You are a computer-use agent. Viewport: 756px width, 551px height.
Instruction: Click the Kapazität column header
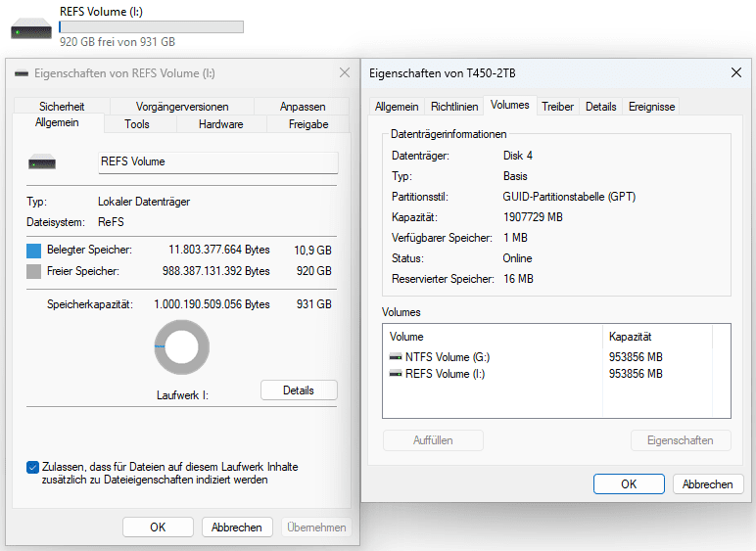point(631,337)
